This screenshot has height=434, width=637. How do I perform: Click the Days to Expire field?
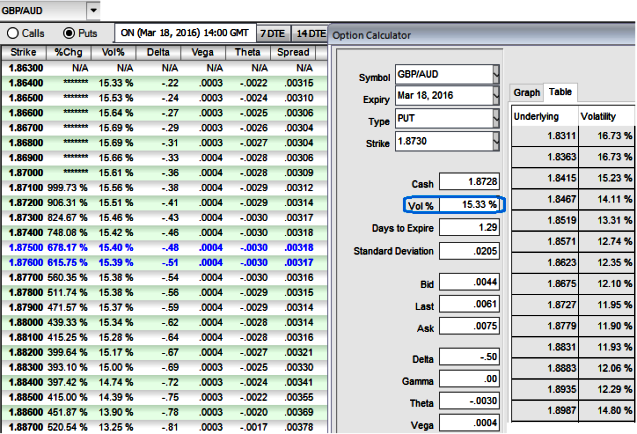click(469, 228)
